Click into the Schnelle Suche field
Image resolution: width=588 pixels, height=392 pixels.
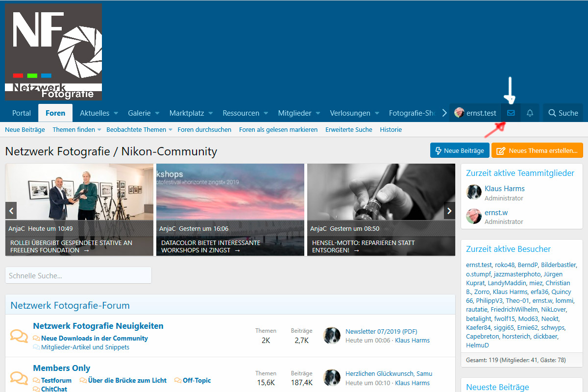pos(78,275)
